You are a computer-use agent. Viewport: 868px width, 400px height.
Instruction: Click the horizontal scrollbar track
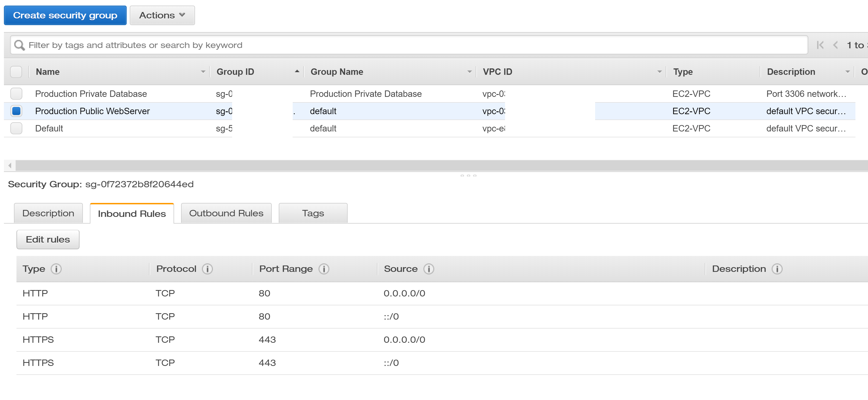click(x=441, y=166)
